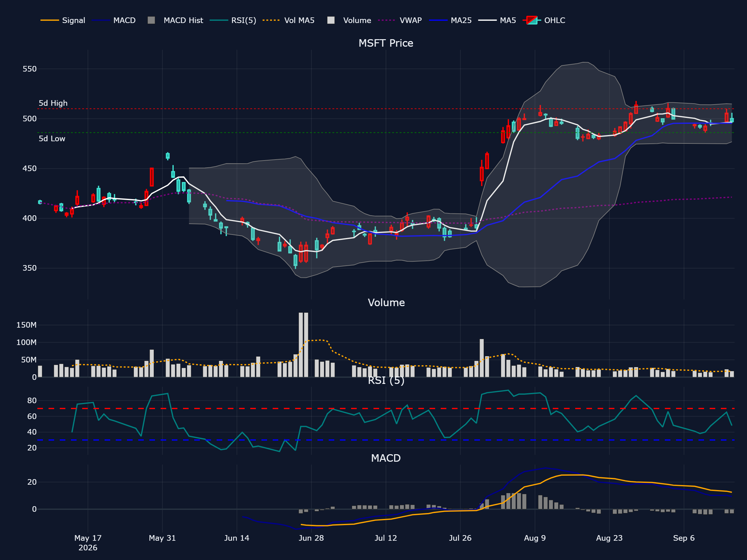
Task: Click the Aug 23 date label
Action: pos(609,538)
